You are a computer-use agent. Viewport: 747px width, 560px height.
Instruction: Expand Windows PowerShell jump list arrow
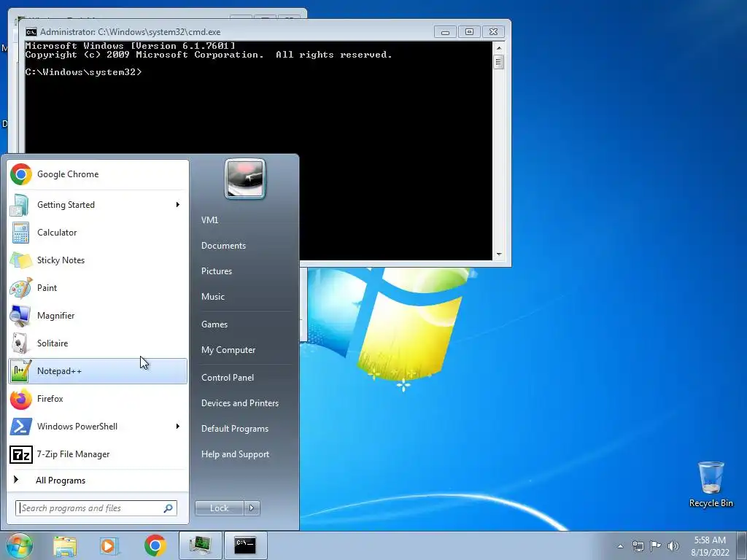pos(178,426)
